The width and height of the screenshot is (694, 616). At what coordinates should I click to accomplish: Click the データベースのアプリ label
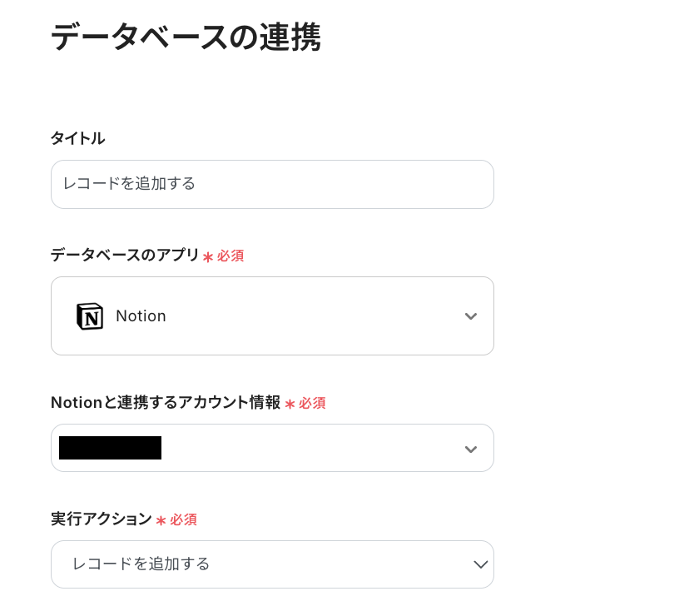tap(125, 255)
